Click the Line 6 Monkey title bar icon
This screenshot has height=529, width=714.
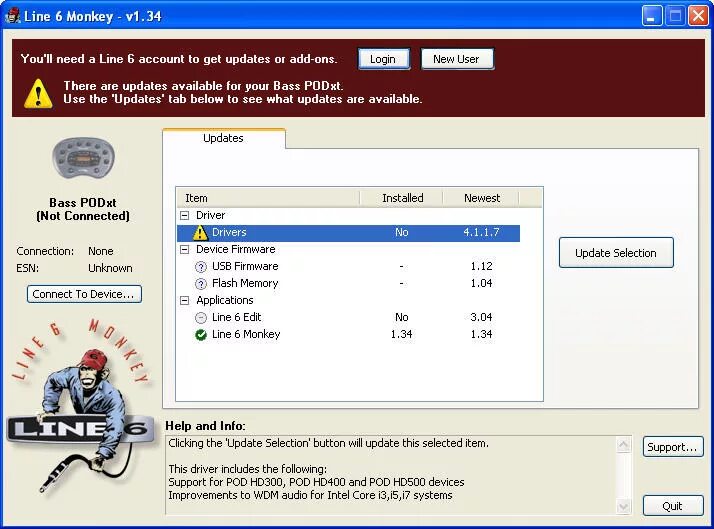pos(12,16)
